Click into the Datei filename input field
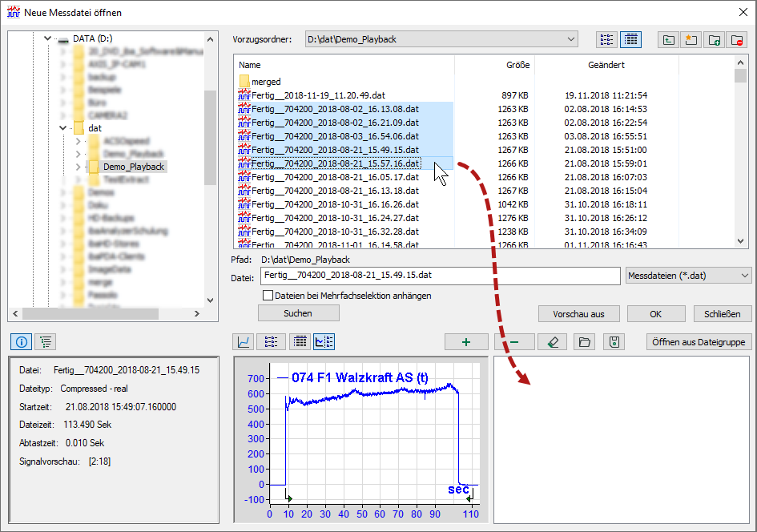Viewport: 757px width, 532px height. [x=441, y=276]
